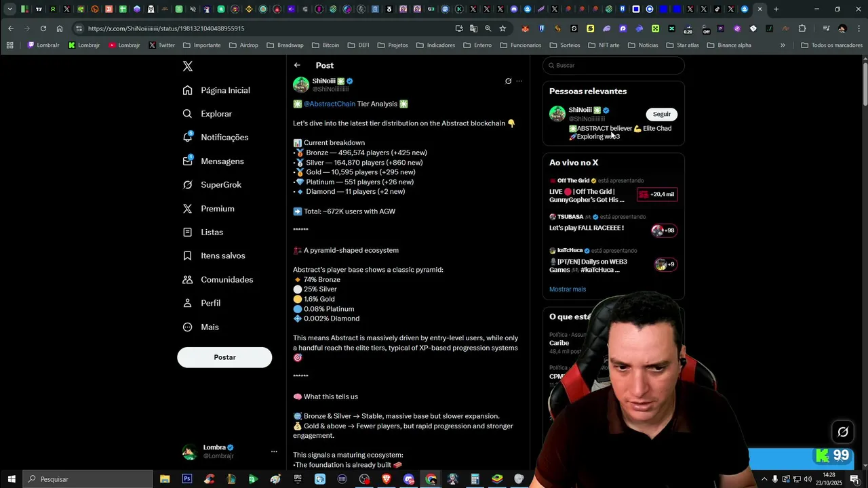Click the Itens salvos bookmark icon

(188, 256)
